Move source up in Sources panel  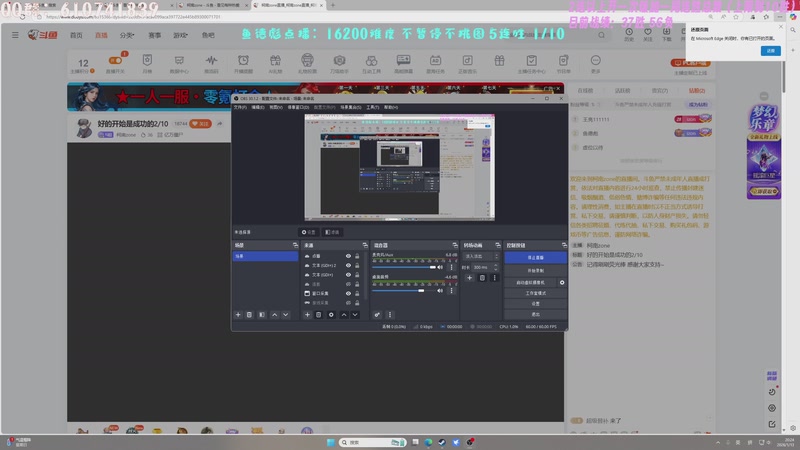tap(344, 315)
